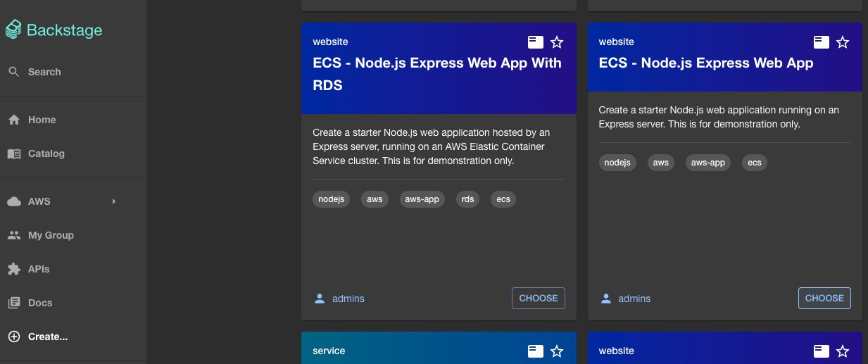Screen dimensions: 868x364
Task: Click aws tag on RDS card
Action: click(x=375, y=199)
